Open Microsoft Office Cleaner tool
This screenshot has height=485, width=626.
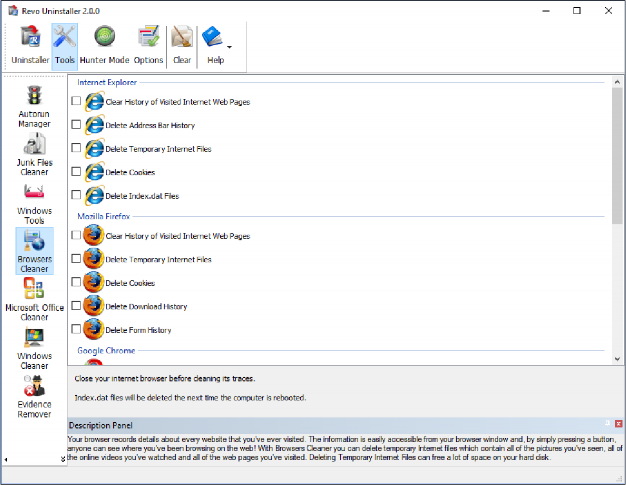coord(34,300)
